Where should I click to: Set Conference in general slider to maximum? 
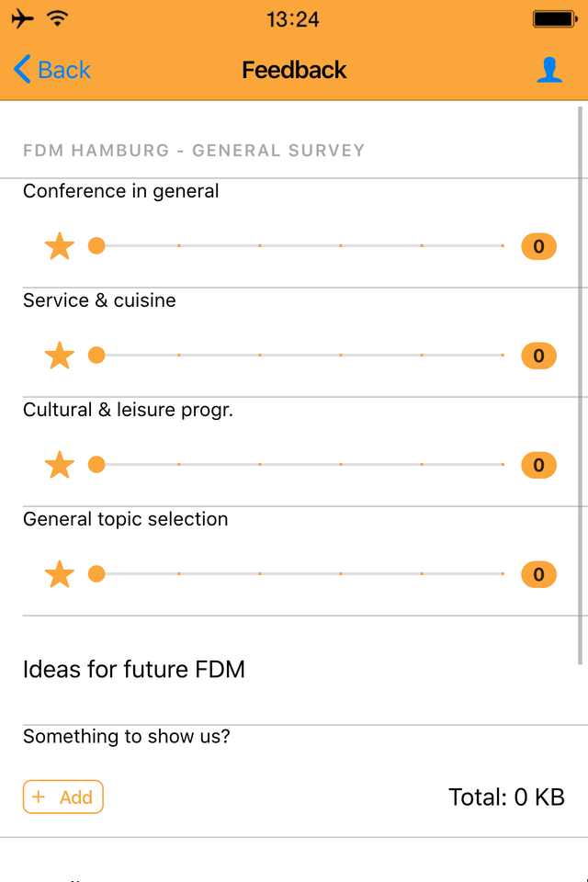[x=503, y=246]
